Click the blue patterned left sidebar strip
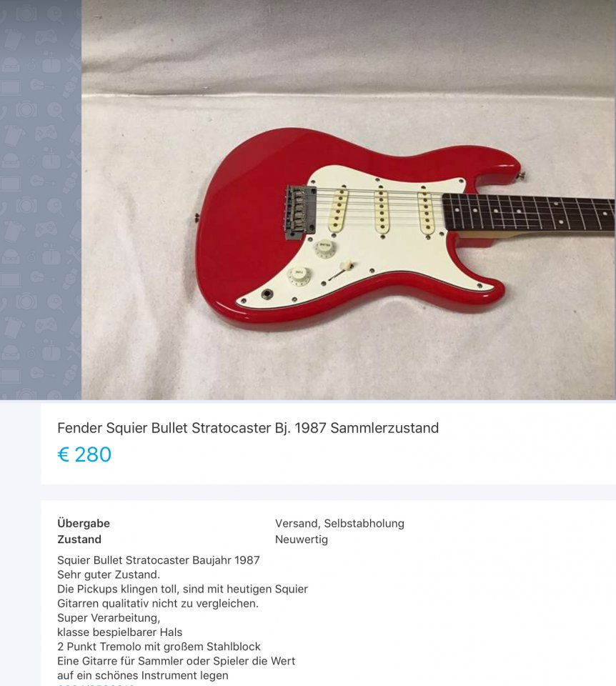 click(x=41, y=199)
